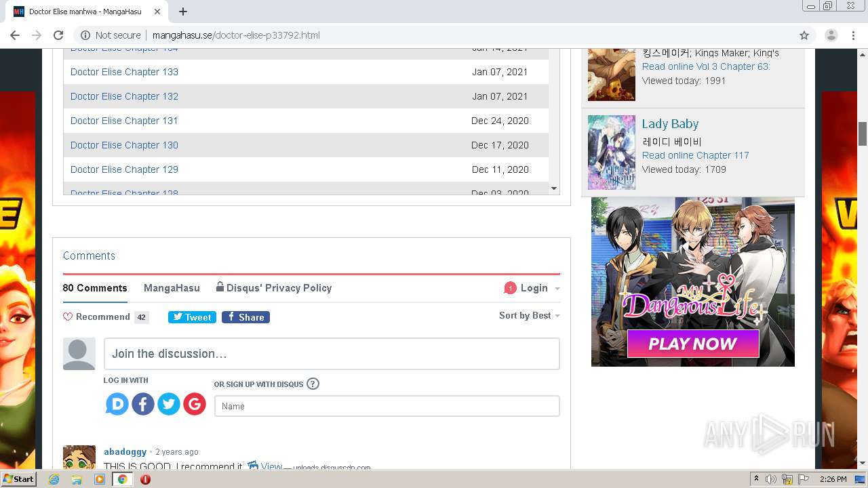Click the date Dec 24, 2020
This screenshot has width=868, height=488.
pyautogui.click(x=500, y=121)
